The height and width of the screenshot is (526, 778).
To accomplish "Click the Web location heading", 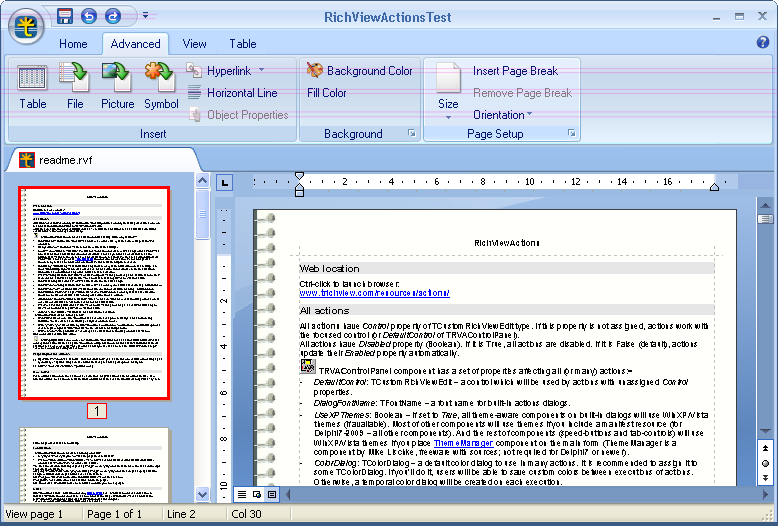I will coord(329,268).
